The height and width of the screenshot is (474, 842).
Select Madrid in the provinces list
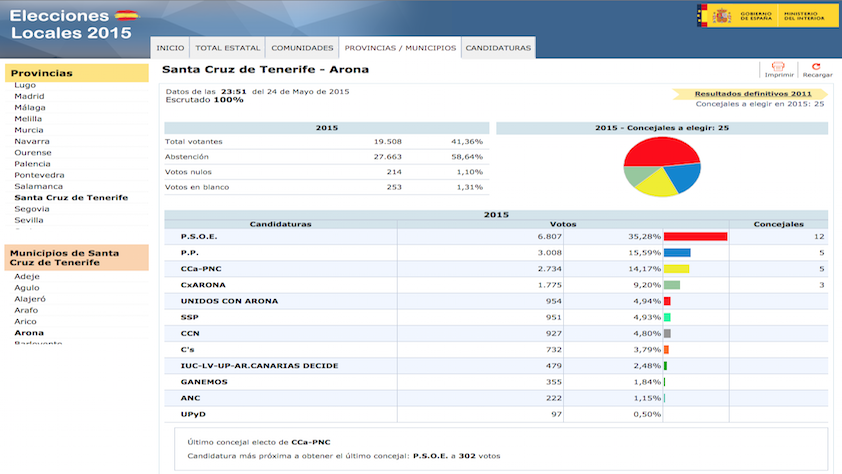tap(29, 96)
